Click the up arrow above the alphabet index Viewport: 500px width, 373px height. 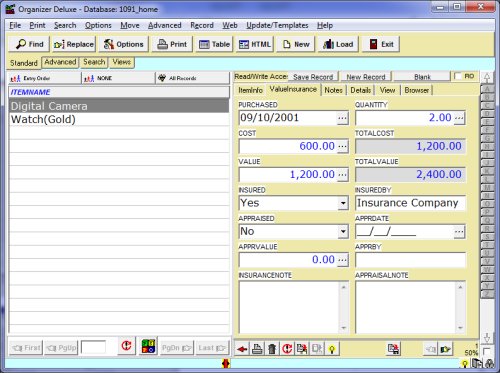tap(487, 78)
